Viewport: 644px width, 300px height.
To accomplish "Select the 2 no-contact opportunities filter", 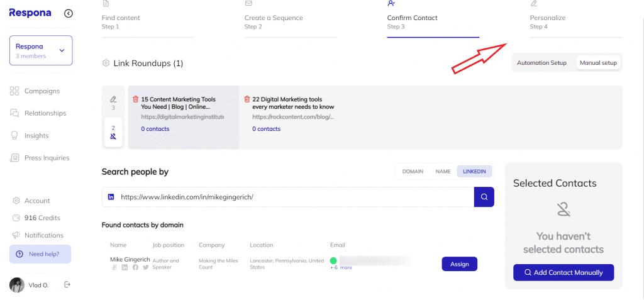I will click(x=113, y=132).
